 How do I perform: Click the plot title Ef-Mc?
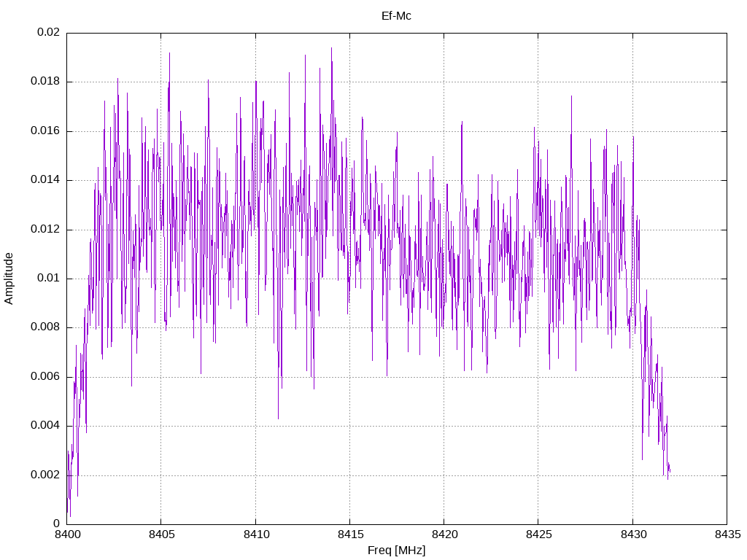click(396, 16)
